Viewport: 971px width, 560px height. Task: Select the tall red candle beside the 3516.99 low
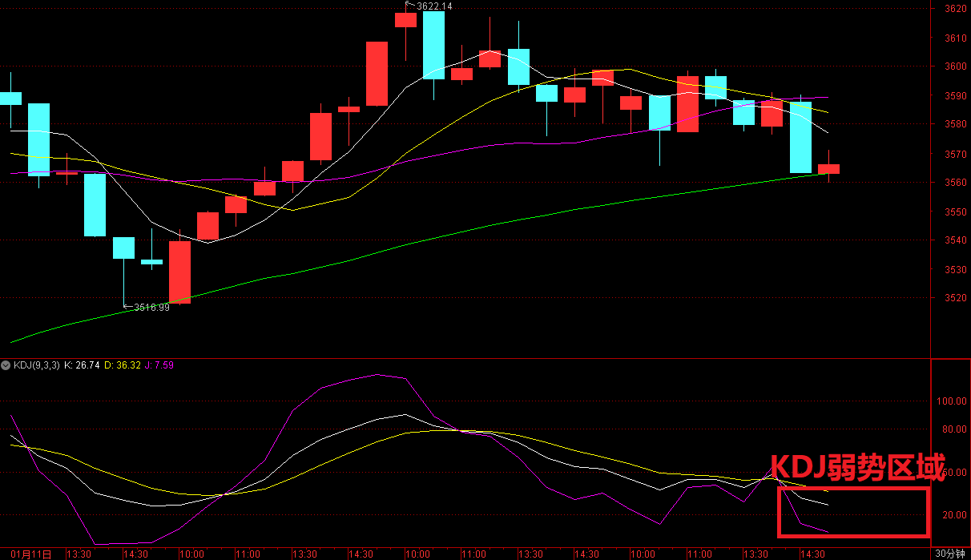[x=179, y=272]
